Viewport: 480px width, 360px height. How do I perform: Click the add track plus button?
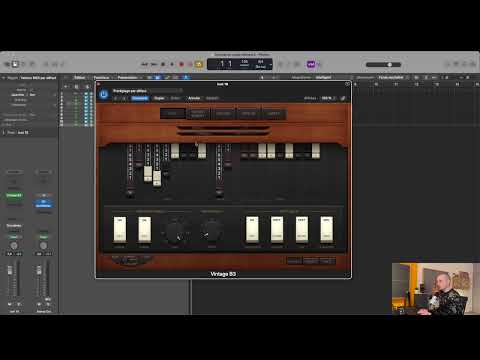(66, 87)
